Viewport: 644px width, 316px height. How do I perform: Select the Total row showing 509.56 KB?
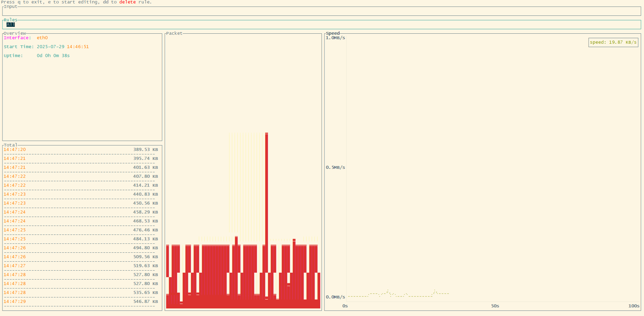81,257
